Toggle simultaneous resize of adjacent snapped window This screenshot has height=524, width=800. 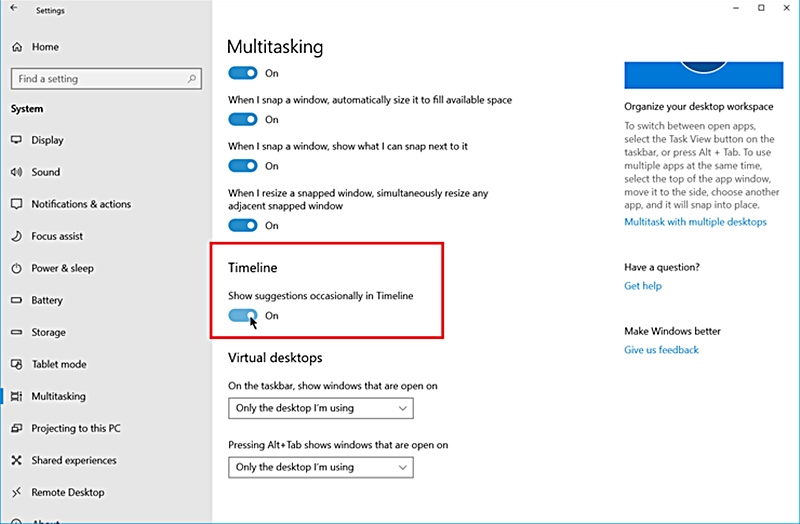coord(243,226)
